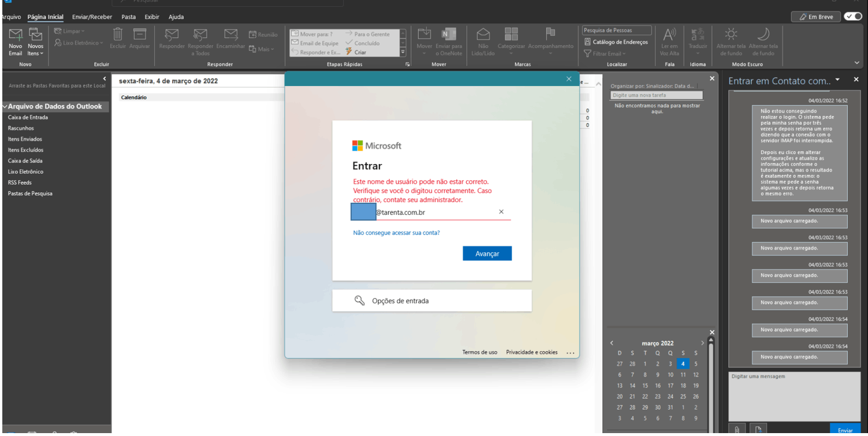Screen dimensions: 868x436
Task: Collapse the Arquivo de Dados do Outlook tree
Action: (5, 106)
